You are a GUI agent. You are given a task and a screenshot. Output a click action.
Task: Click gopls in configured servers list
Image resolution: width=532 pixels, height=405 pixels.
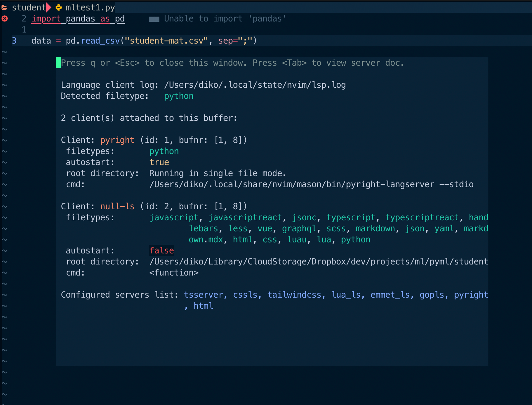(x=432, y=295)
